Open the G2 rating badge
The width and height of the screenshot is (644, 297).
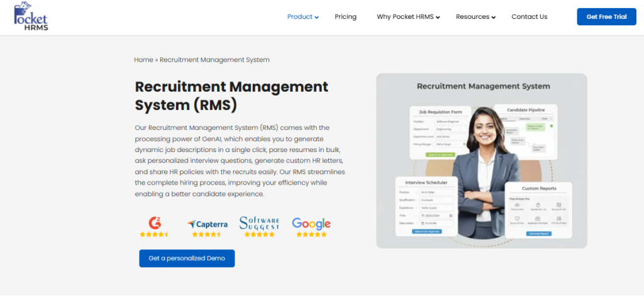(x=155, y=227)
